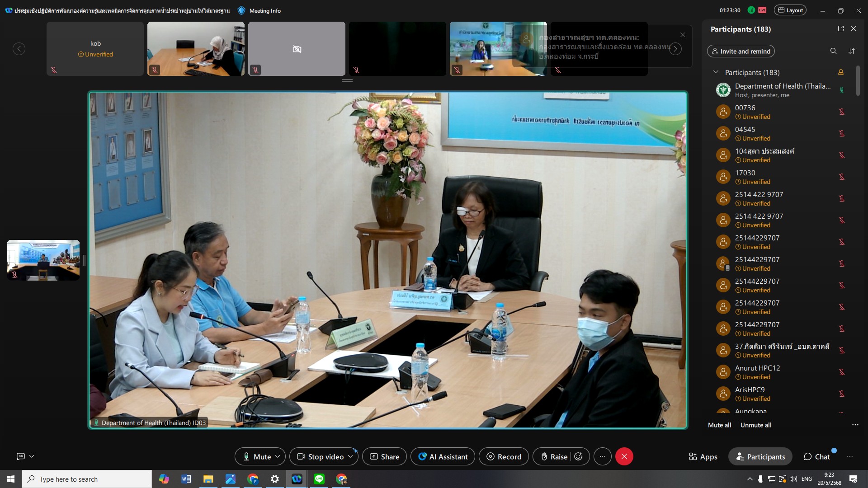This screenshot has width=868, height=488.
Task: Open the reactions emoji icon
Action: 578,456
